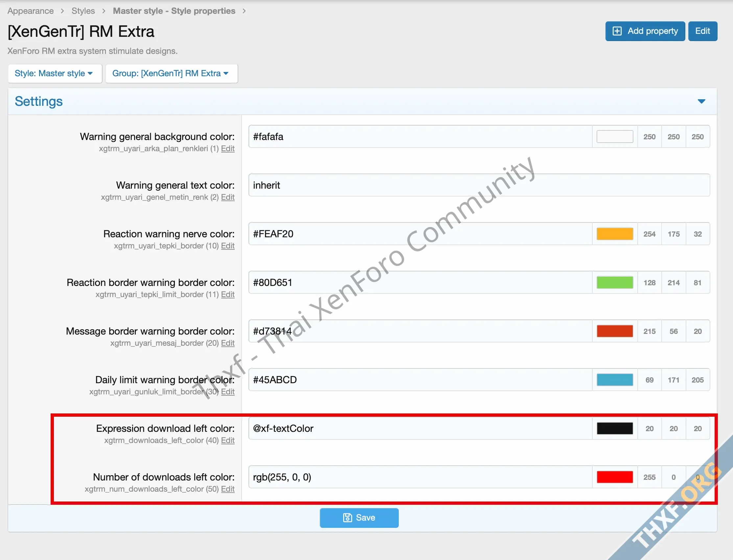Open the black @xf-textColor swatch

(615, 428)
